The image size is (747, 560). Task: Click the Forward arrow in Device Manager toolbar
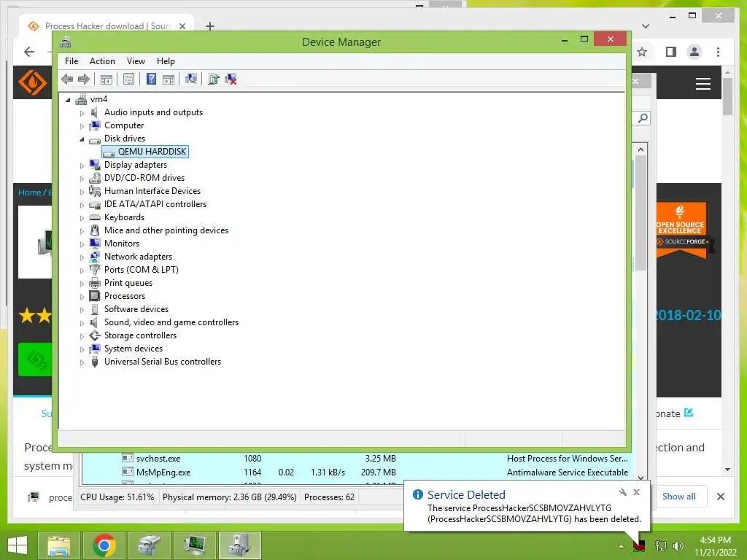click(x=84, y=79)
